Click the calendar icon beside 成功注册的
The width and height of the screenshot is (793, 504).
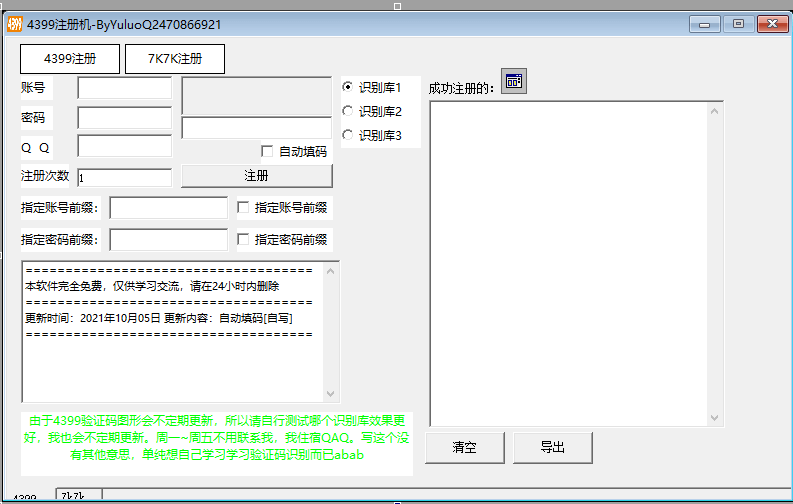click(x=513, y=82)
